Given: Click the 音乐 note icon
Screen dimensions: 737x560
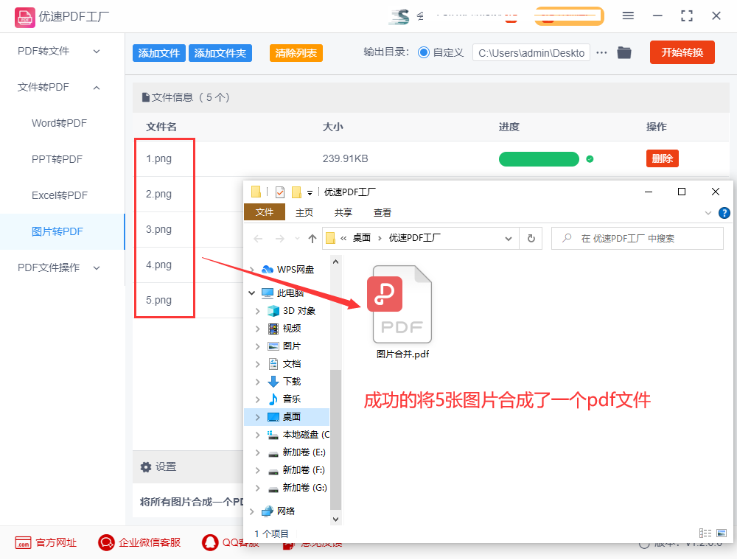Looking at the screenshot, I should click(x=273, y=399).
